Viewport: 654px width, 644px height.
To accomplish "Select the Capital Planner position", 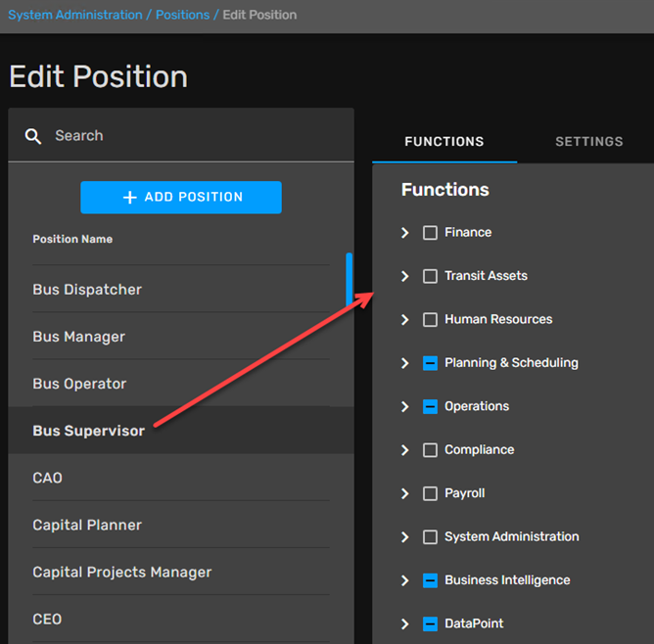I will 87,526.
